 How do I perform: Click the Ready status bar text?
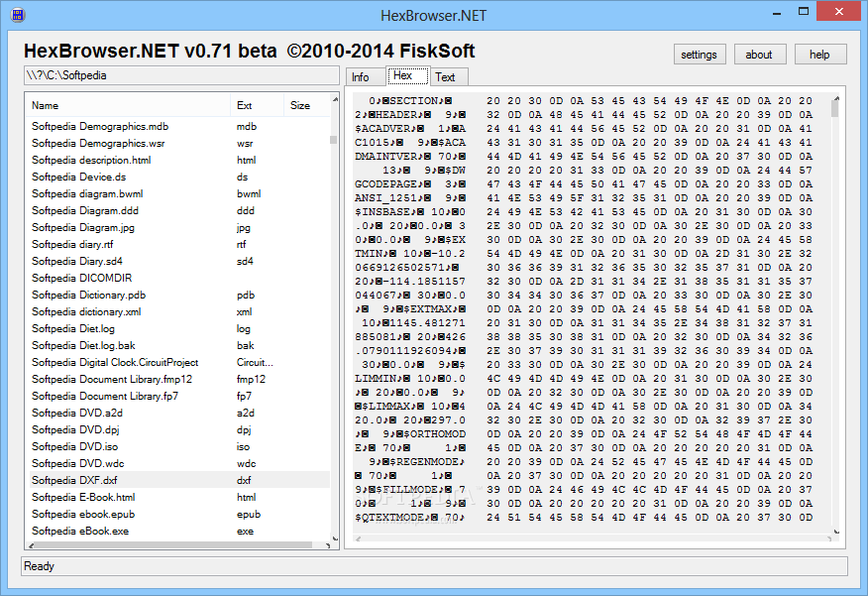39,566
